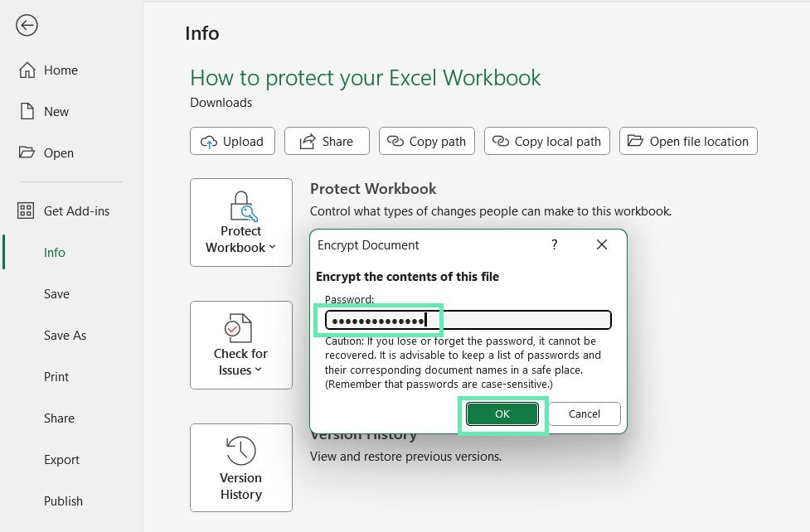Open the Print page
Viewport: 810px width, 532px height.
56,376
